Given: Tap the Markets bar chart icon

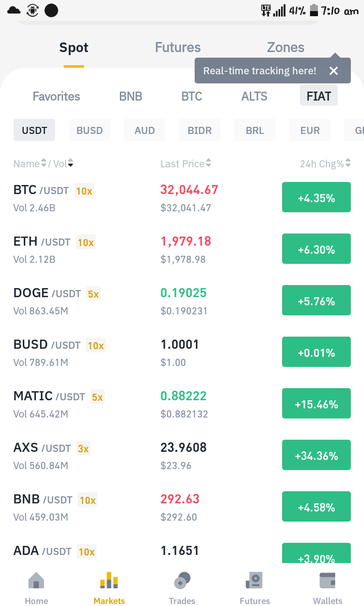Looking at the screenshot, I should 109,580.
